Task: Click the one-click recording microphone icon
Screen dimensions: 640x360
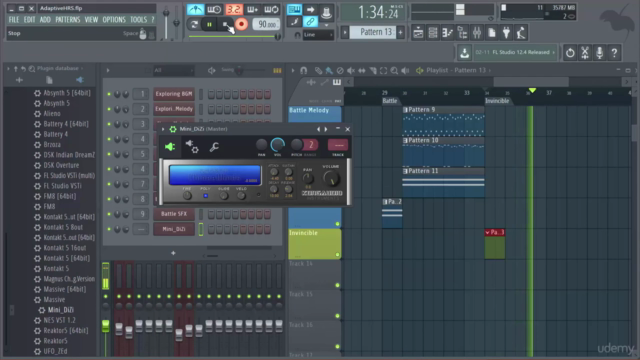Action: [x=599, y=53]
